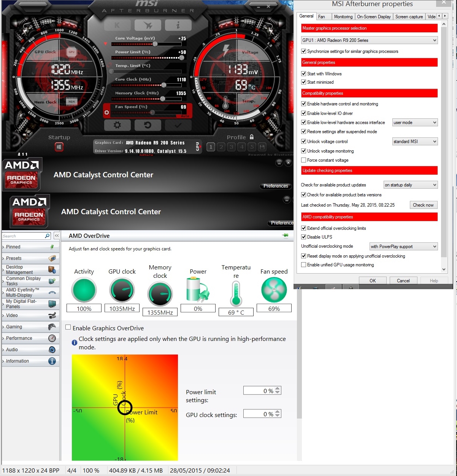Collapse the Catalyst sidebar with double-chevron

click(57, 236)
